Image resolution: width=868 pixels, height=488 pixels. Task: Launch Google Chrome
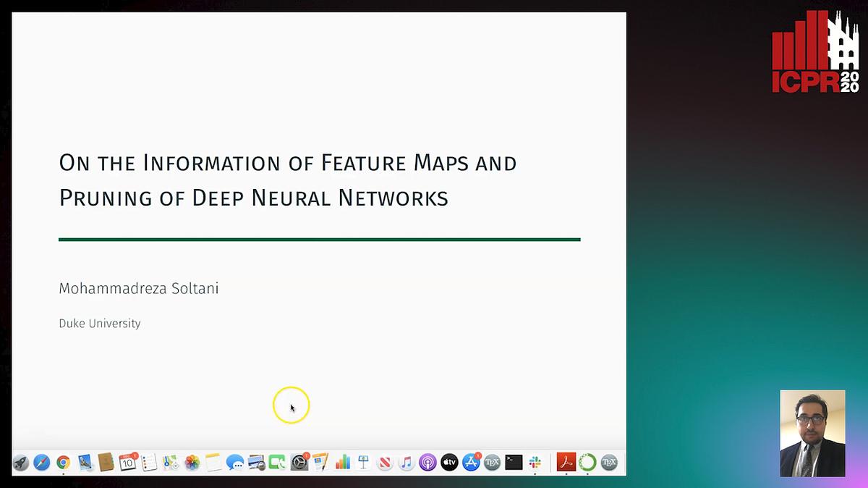click(63, 462)
